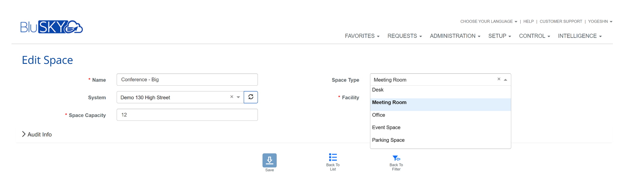Open the System dropdown arrow
The image size is (644, 184).
point(238,97)
